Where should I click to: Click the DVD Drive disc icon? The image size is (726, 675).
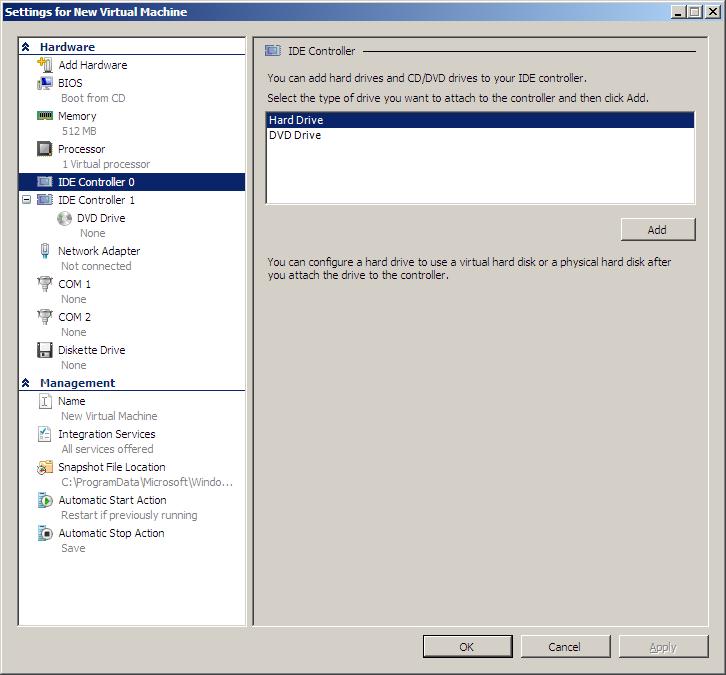click(65, 218)
